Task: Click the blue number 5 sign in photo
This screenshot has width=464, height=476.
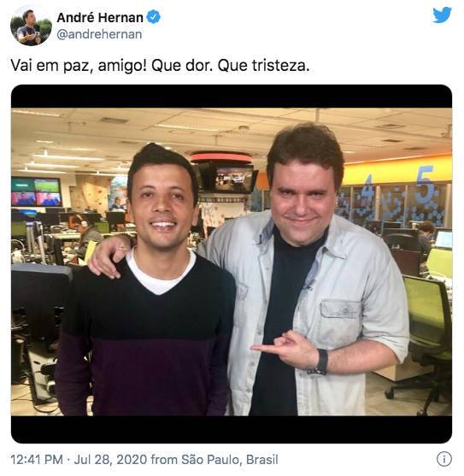Action: point(426,185)
